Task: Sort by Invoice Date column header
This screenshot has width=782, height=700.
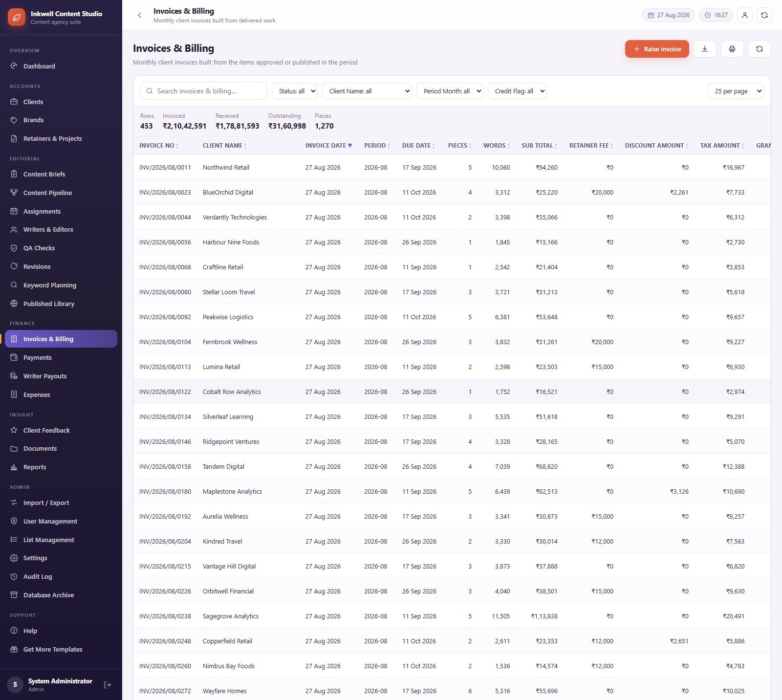Action: (x=328, y=146)
